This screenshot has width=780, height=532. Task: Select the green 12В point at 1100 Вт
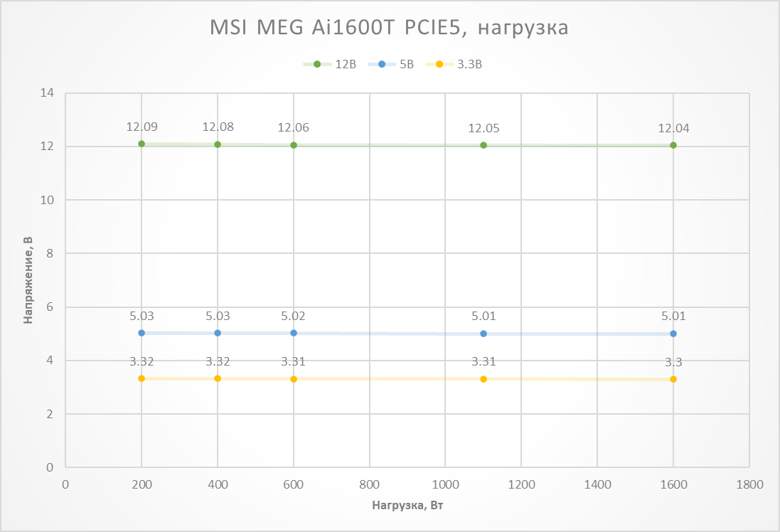click(x=484, y=145)
